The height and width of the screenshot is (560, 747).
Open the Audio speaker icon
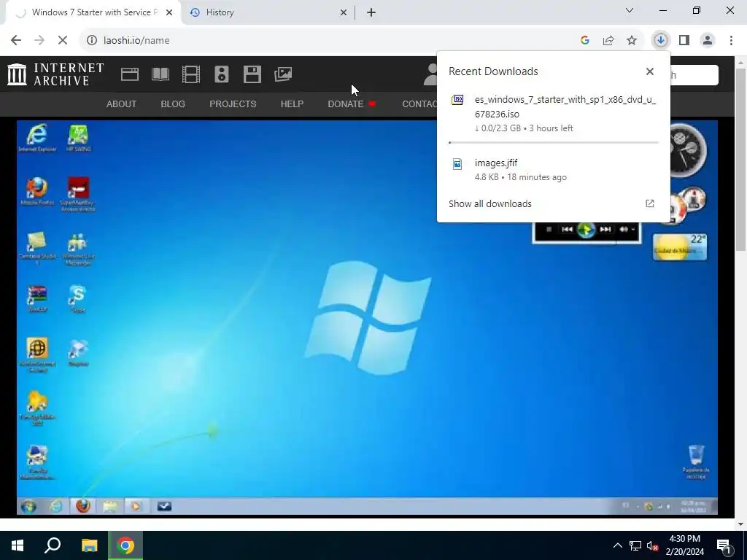click(222, 74)
